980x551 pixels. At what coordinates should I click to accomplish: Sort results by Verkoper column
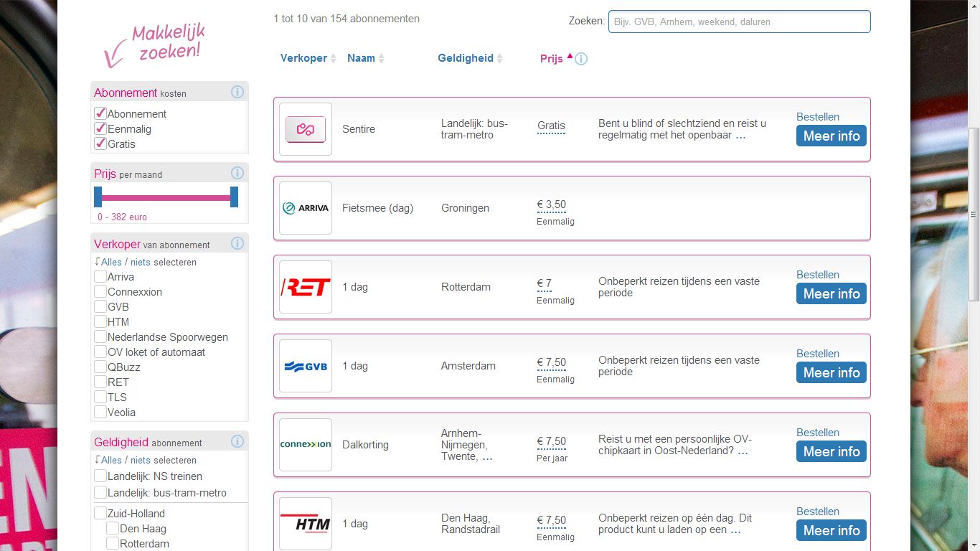(x=303, y=58)
